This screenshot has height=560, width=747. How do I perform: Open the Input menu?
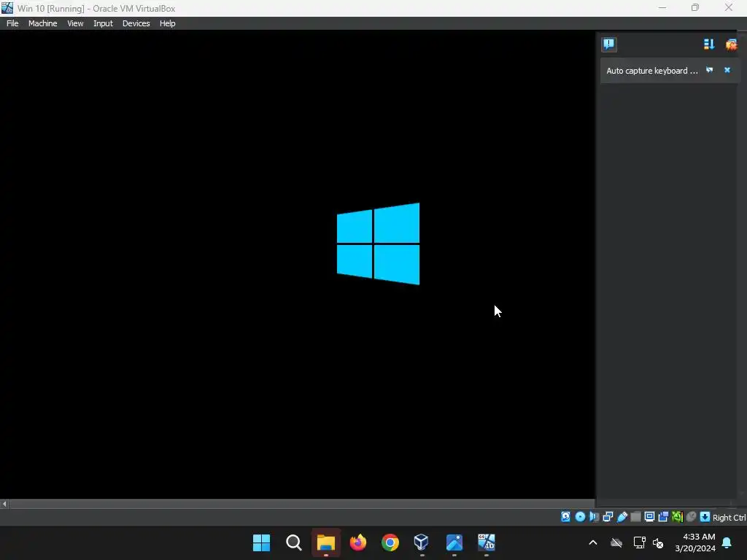(103, 23)
